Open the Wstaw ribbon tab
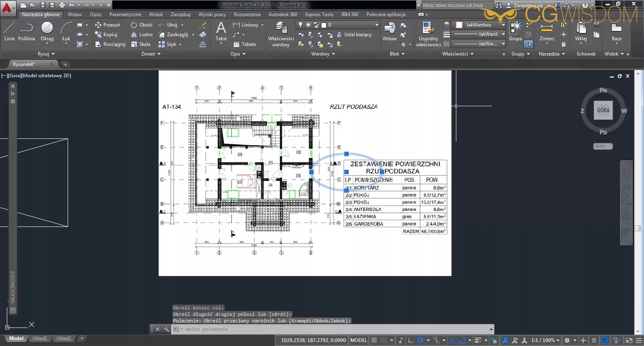 point(75,14)
